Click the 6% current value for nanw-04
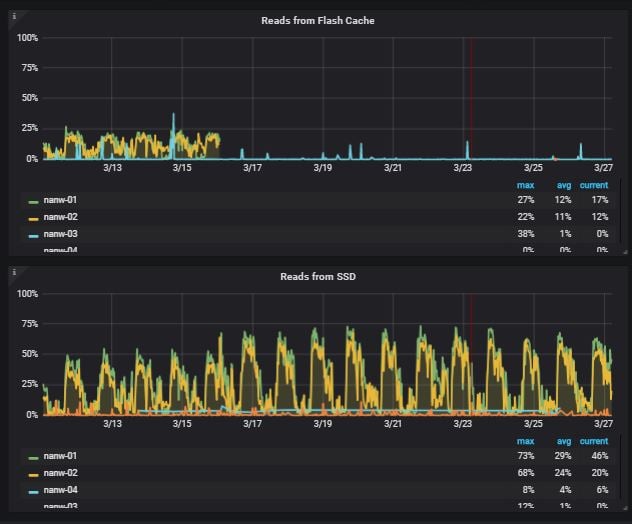Screen dimensions: 632x524 [603, 490]
